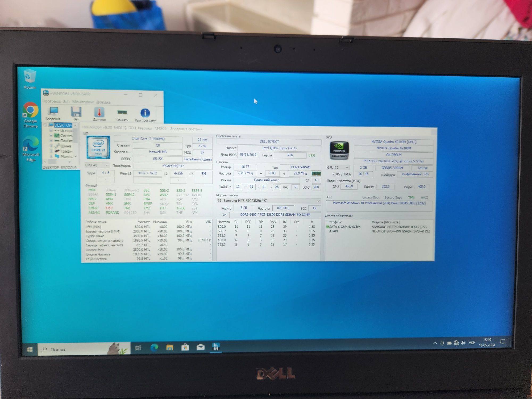Open the notification center icon
The height and width of the screenshot is (399, 532).
[x=503, y=342]
